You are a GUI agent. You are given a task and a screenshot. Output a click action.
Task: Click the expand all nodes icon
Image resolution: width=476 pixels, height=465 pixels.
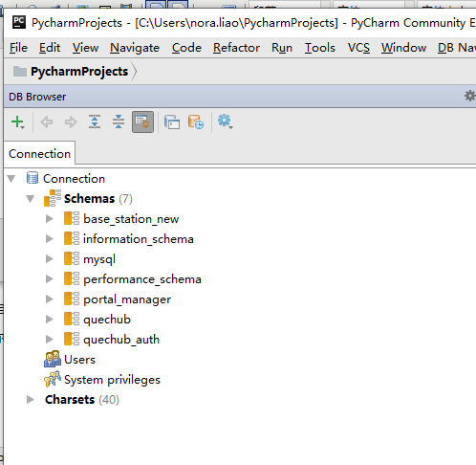click(95, 122)
